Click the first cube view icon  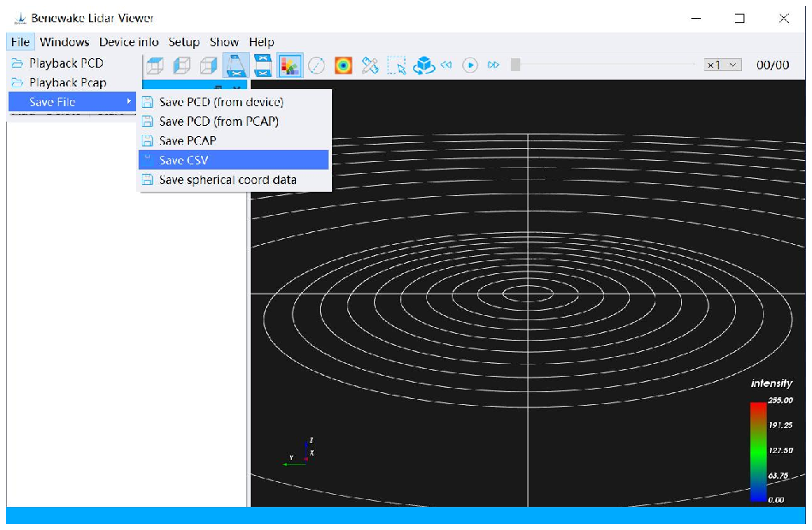155,65
